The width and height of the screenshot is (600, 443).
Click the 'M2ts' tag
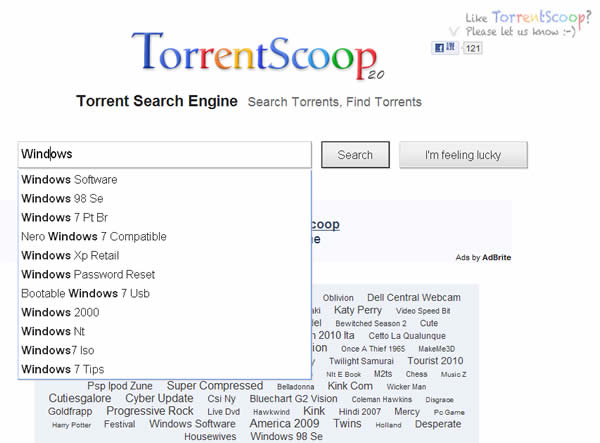tap(383, 374)
